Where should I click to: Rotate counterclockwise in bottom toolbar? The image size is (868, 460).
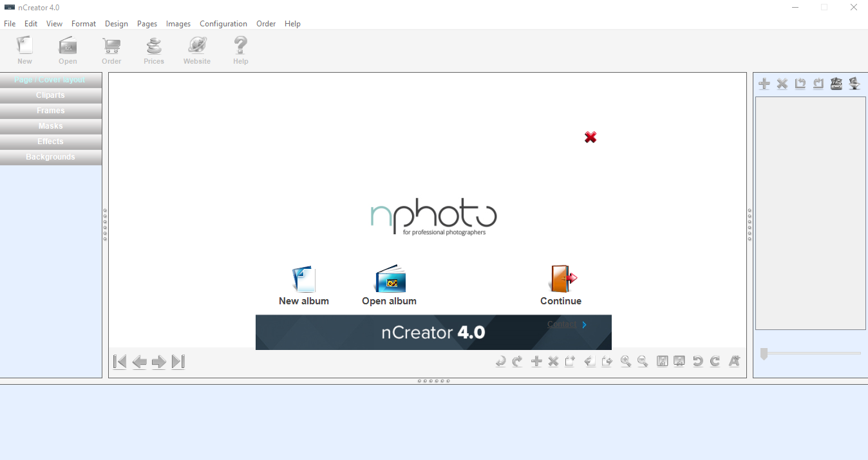click(697, 362)
